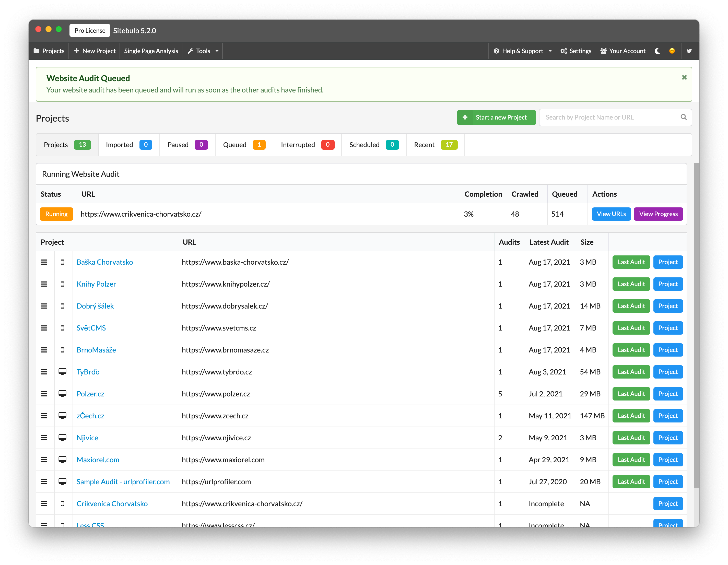
Task: Switch to the Imported tab
Action: point(129,145)
